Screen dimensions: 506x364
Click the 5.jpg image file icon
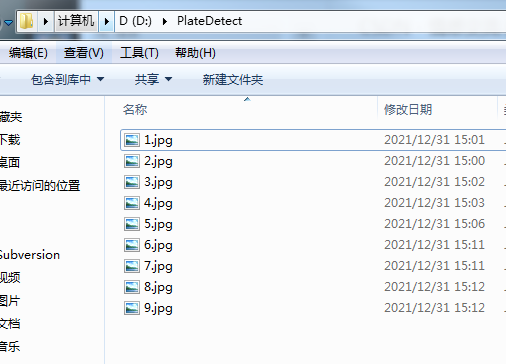pos(132,224)
